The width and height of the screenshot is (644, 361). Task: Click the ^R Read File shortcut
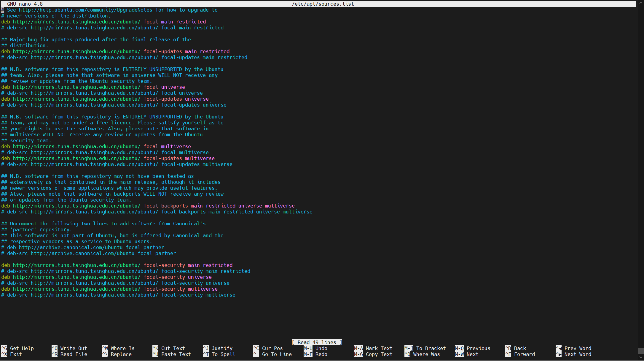point(70,354)
